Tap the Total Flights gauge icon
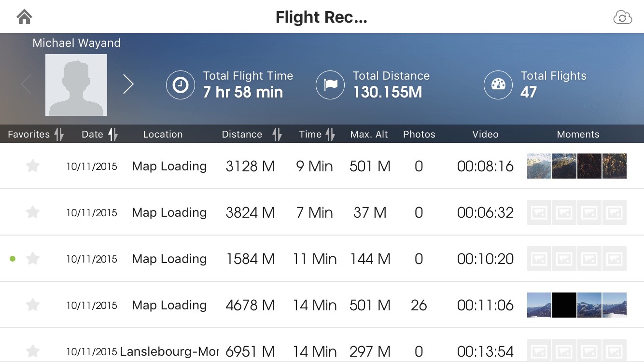The width and height of the screenshot is (644, 362). [x=498, y=85]
